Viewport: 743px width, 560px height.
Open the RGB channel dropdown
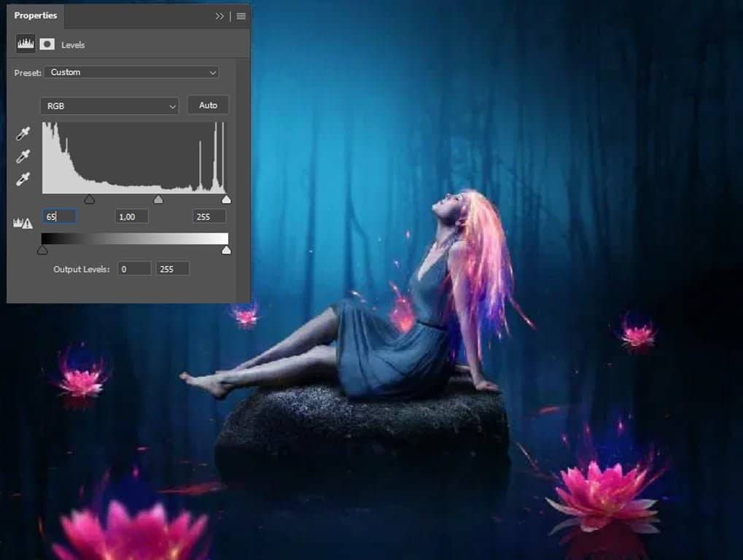coord(109,106)
